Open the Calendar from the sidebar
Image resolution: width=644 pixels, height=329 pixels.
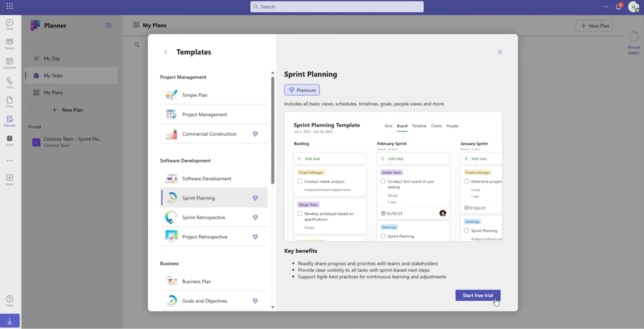point(9,63)
